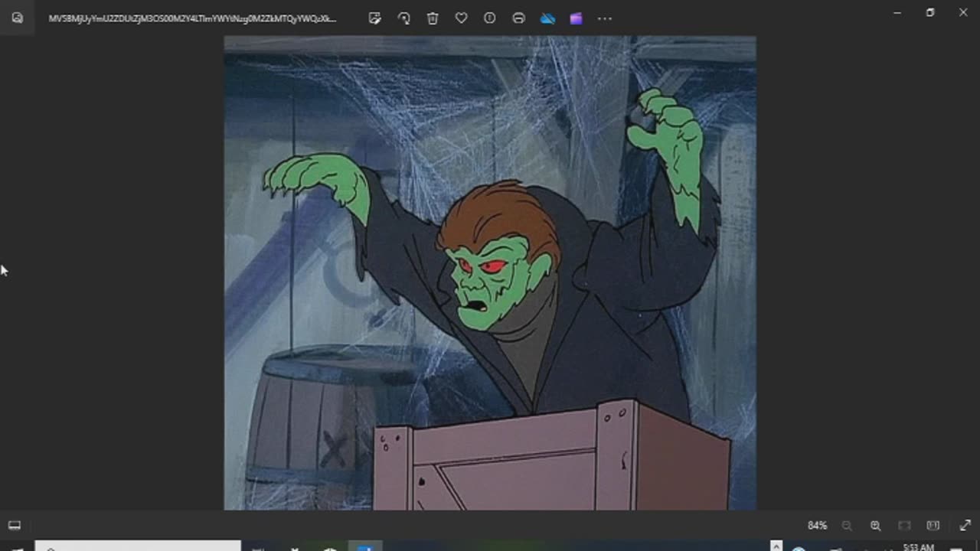This screenshot has width=980, height=551.
Task: Mark photo as favorite with heart icon
Action: 461,18
